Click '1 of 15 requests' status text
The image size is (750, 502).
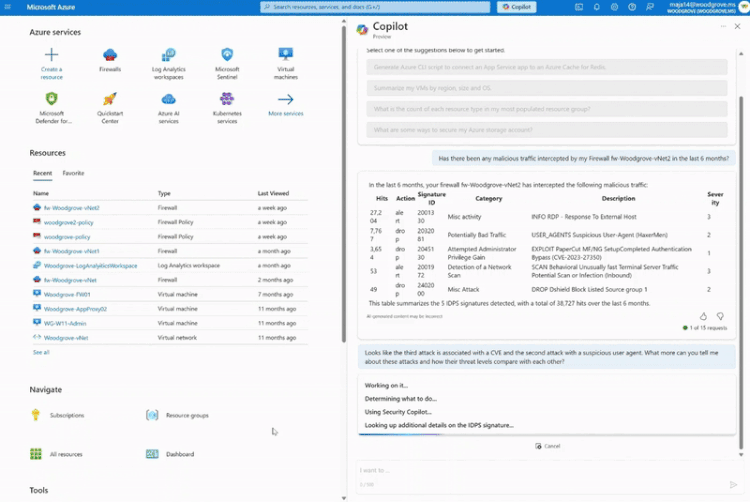pyautogui.click(x=708, y=328)
